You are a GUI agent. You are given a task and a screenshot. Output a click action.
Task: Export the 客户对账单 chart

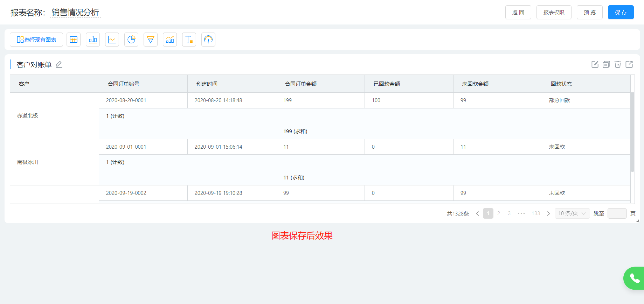(629, 64)
